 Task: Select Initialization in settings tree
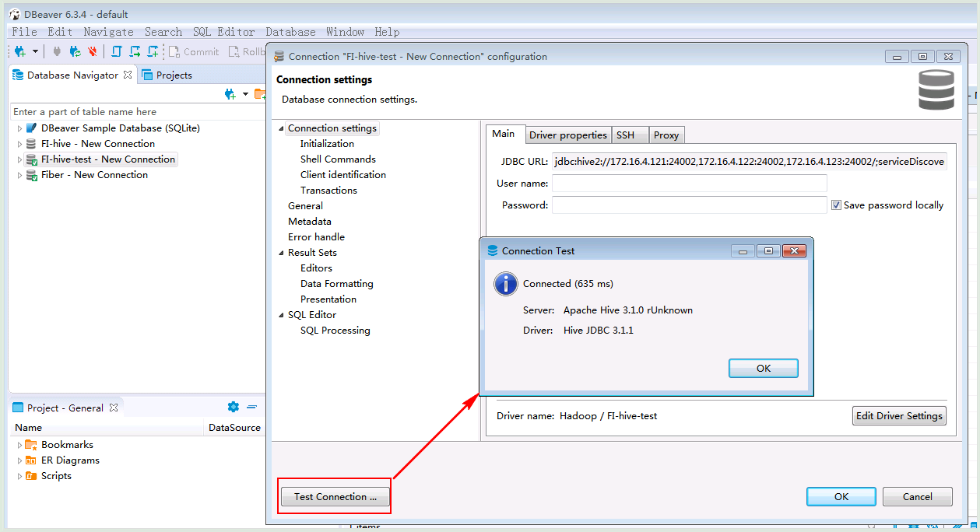coord(327,144)
